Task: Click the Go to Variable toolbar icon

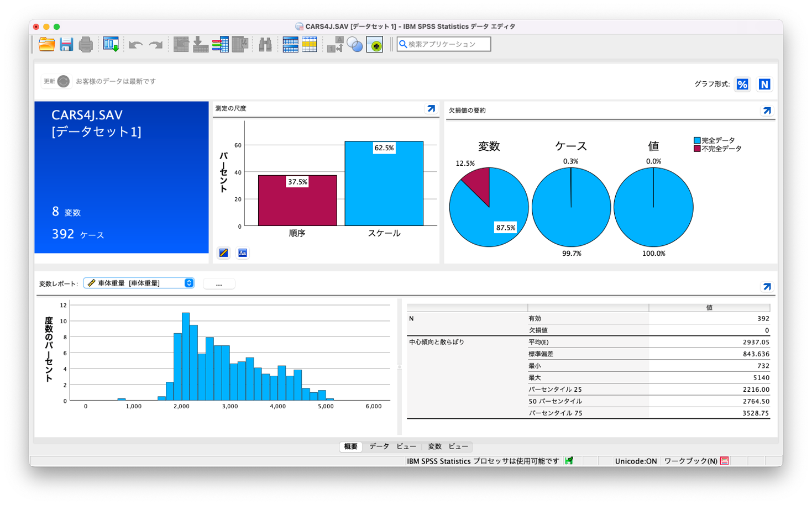Action: click(201, 44)
